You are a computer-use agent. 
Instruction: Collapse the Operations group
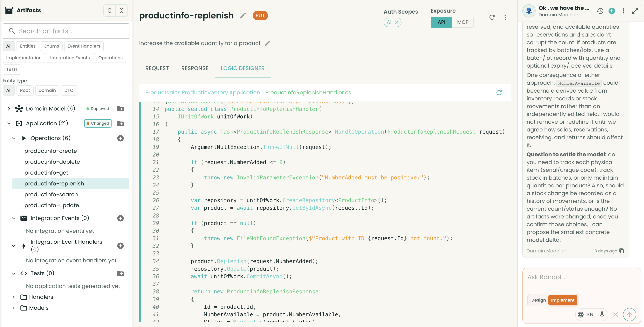click(x=14, y=138)
